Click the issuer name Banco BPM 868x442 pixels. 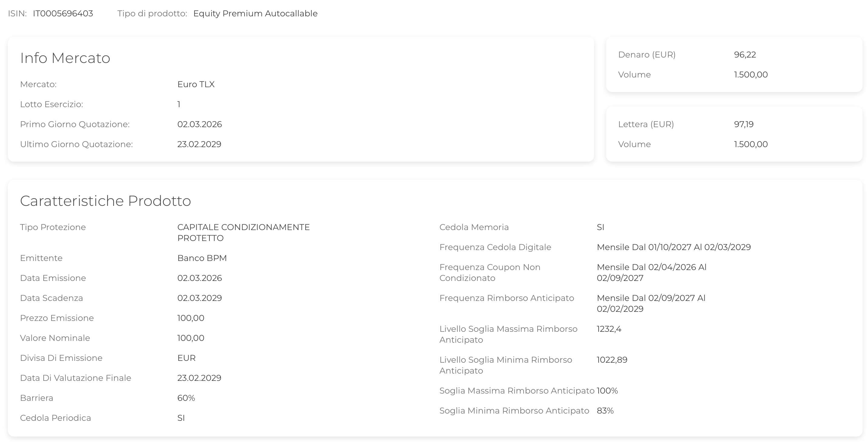(202, 258)
